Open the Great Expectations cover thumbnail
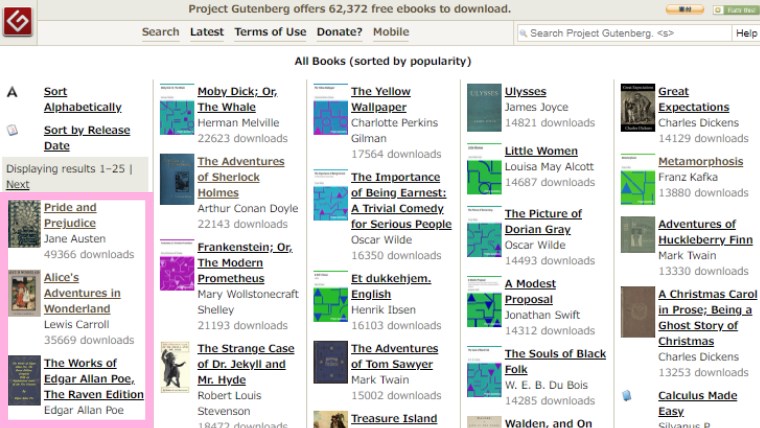Screen dimensions: 760x428 click(638, 108)
